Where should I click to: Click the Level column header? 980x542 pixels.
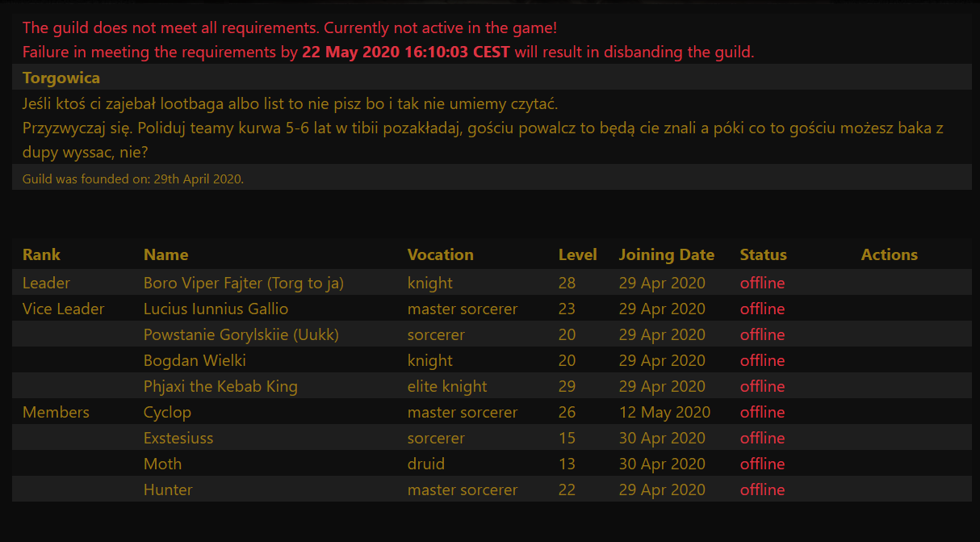[578, 254]
